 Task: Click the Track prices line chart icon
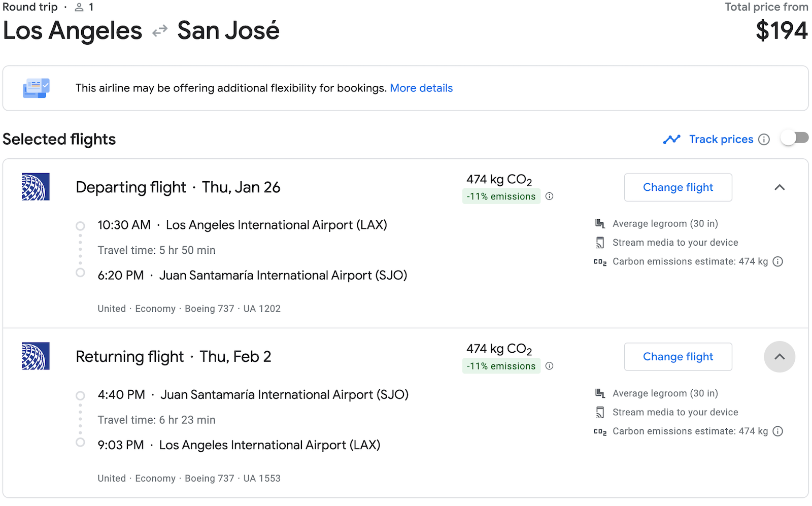(x=672, y=139)
